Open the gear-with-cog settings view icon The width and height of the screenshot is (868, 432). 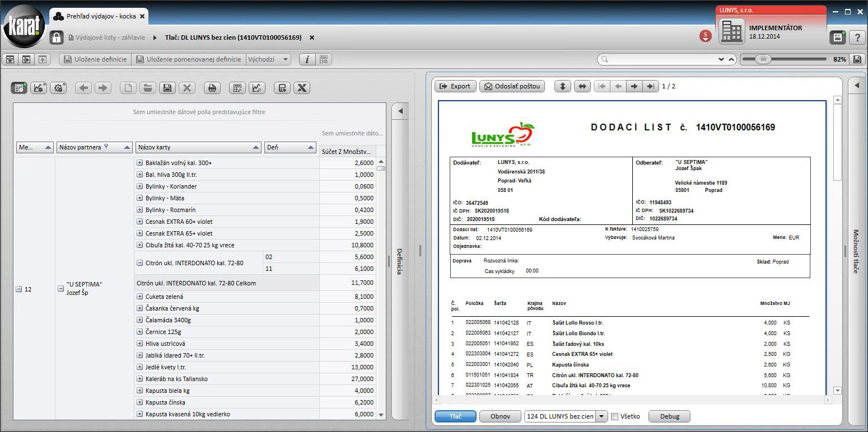click(x=58, y=88)
